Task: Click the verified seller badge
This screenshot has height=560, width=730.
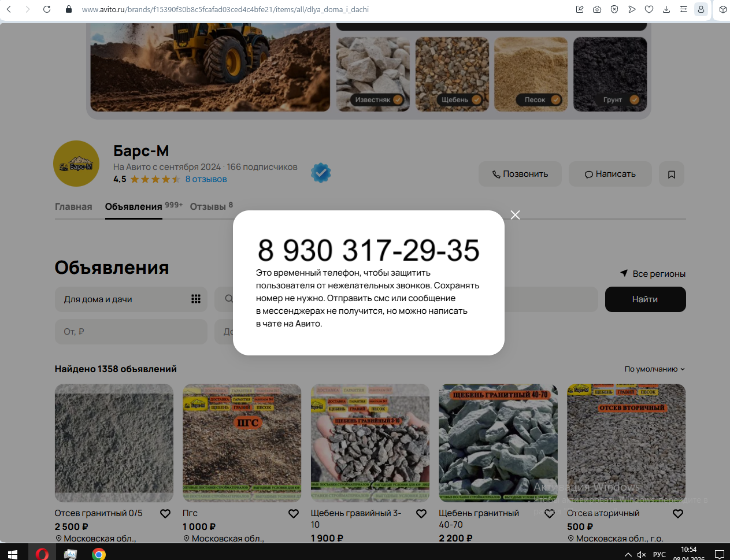Action: coord(321,173)
